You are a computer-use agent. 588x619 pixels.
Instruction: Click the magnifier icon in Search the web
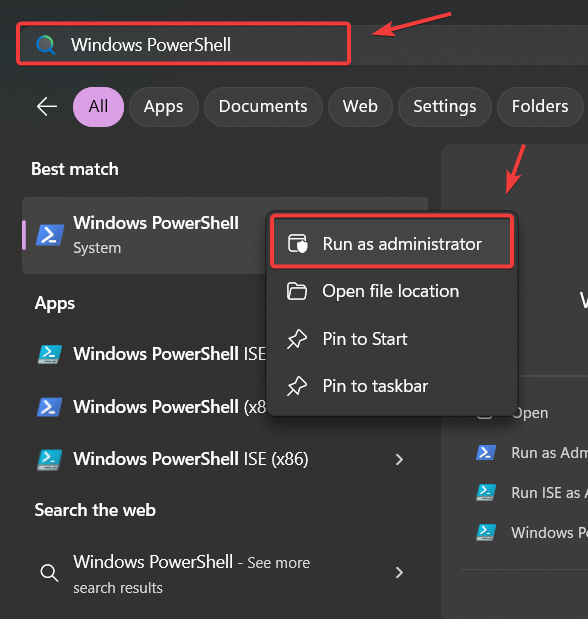[49, 572]
